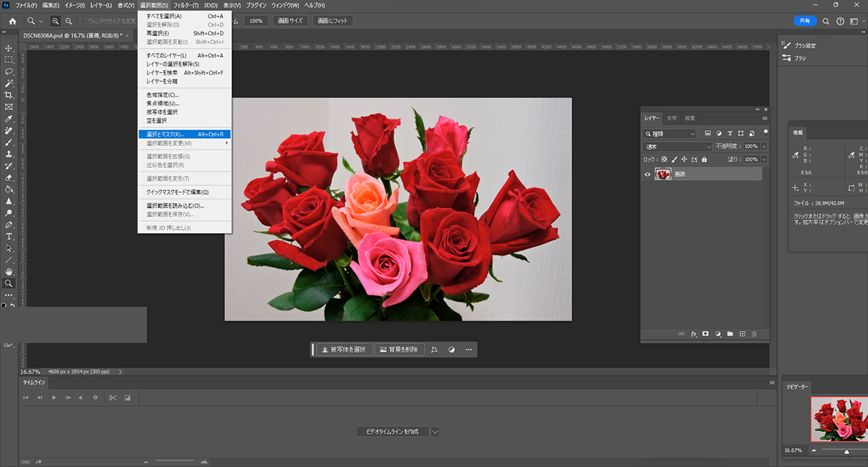Select the Crop tool

tap(9, 95)
